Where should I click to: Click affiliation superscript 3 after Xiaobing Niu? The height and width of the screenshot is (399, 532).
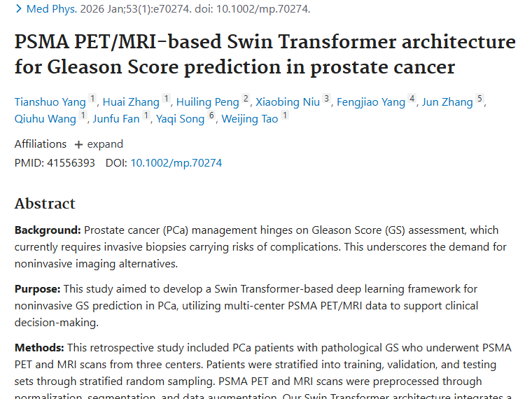(x=326, y=99)
